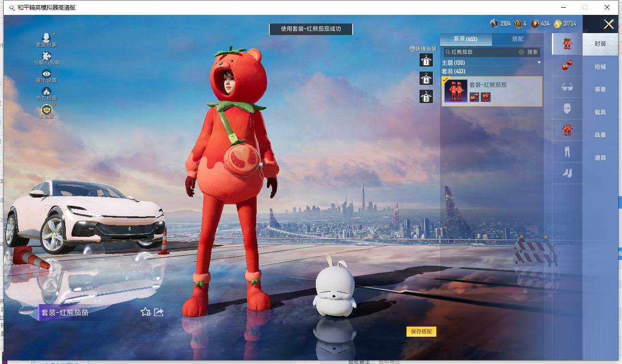Expand the 主题 (130) dropdown arrow
622x364 pixels.
[539, 63]
